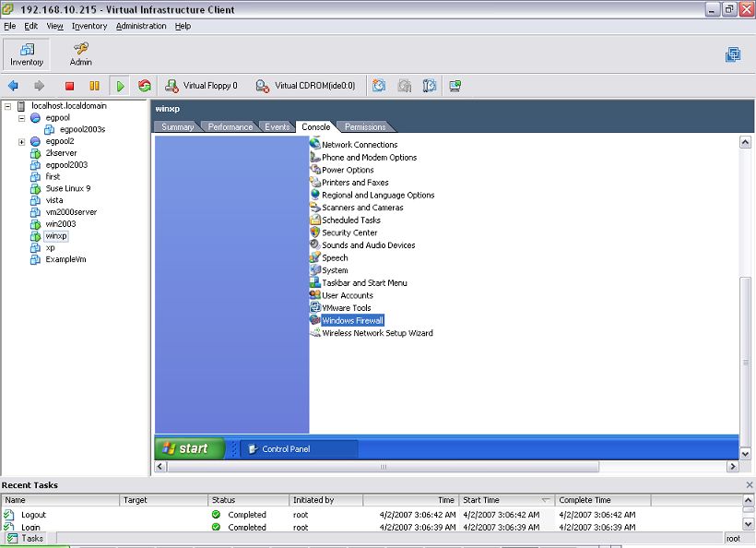This screenshot has height=548, width=756.
Task: Open Network Connections in Control Panel
Action: coord(354,144)
